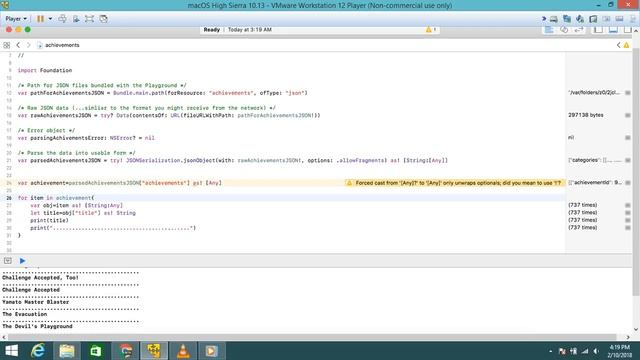Open the achievements jump bar breadcrumb
This screenshot has height=360, width=640.
[58, 45]
